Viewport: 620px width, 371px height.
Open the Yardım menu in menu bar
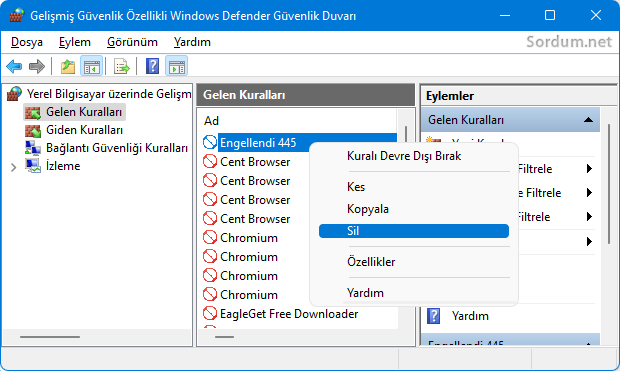point(192,42)
